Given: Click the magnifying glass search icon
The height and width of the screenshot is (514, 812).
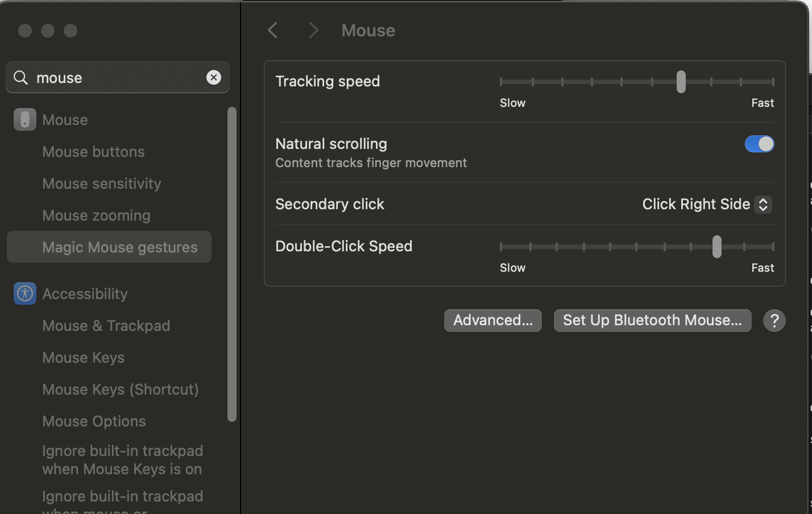Looking at the screenshot, I should pos(21,77).
